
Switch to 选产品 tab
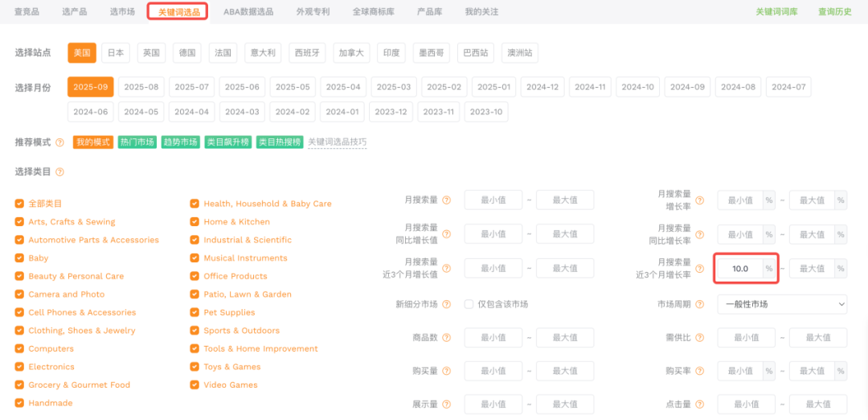tap(74, 11)
